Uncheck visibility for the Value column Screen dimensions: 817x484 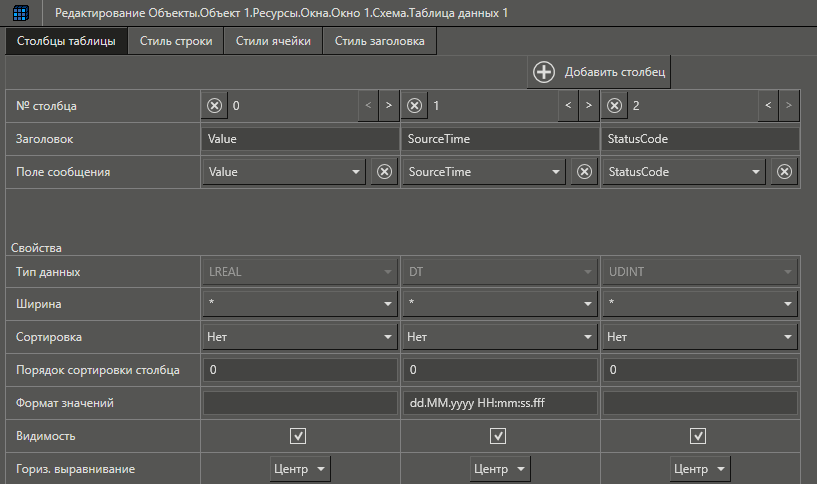[298, 436]
